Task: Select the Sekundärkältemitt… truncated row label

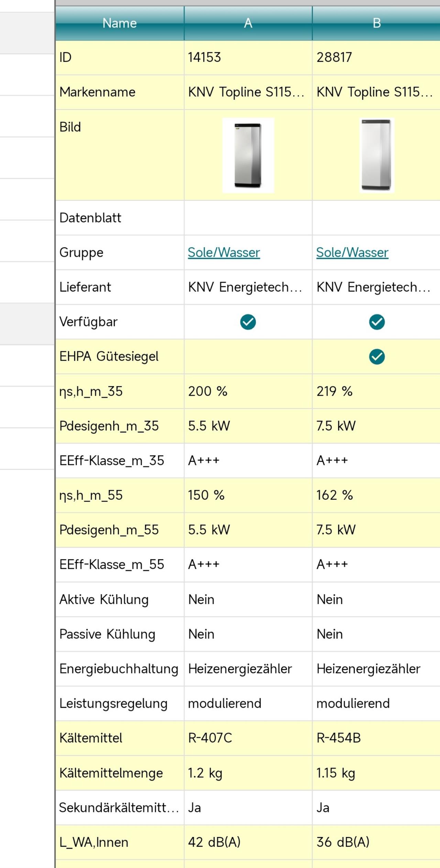Action: click(x=119, y=807)
